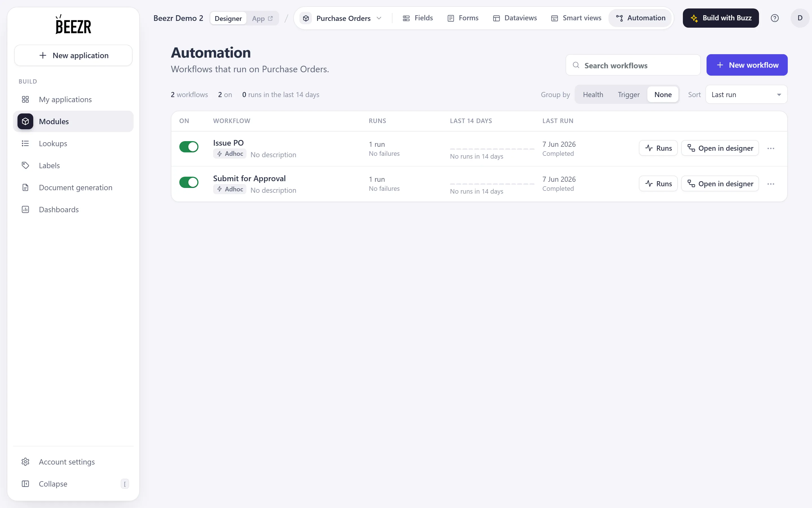Click the magnifier icon in Search workflows

[576, 65]
